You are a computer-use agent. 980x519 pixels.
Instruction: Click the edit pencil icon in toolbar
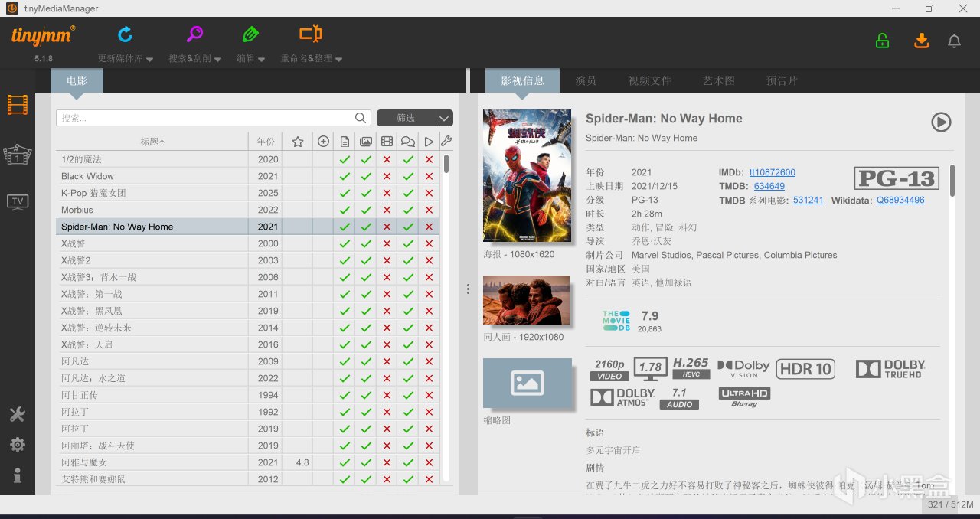point(250,34)
